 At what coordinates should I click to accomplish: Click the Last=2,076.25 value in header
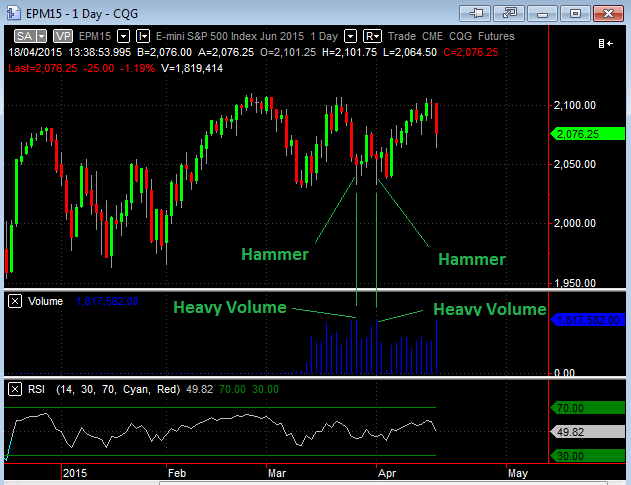pyautogui.click(x=43, y=68)
